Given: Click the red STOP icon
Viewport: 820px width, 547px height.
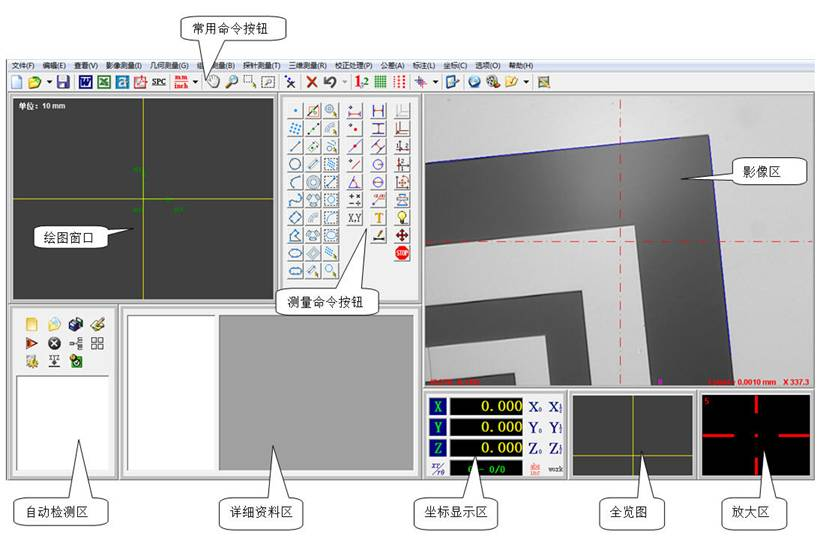Looking at the screenshot, I should (x=403, y=254).
